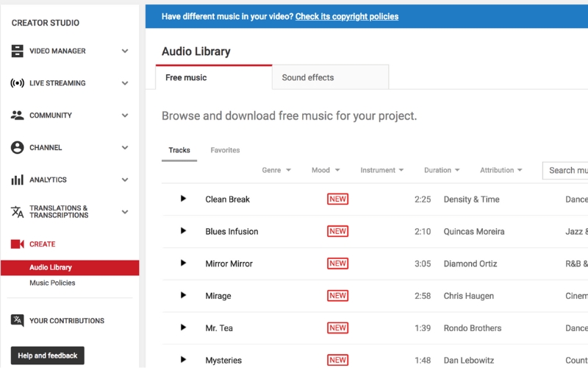Viewport: 588px width, 368px height.
Task: Click artist Rondo Brothers
Action: coord(473,328)
